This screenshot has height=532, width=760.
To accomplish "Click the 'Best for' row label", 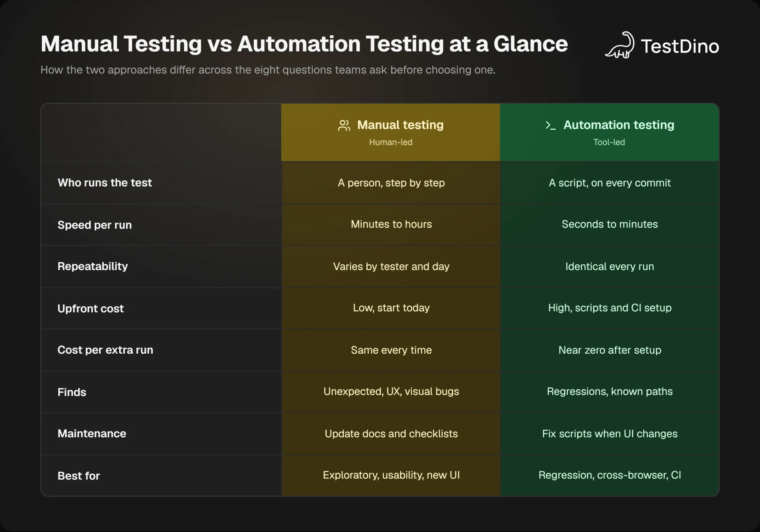I will tap(79, 476).
